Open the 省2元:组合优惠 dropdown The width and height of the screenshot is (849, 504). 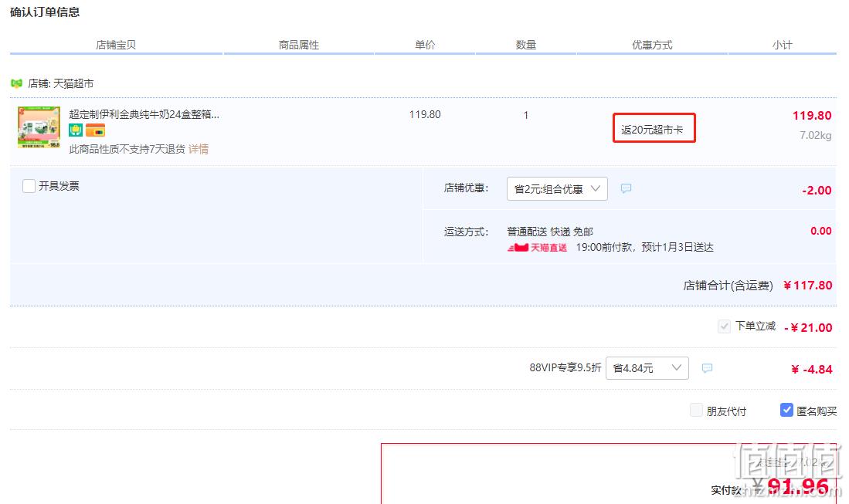pos(557,189)
